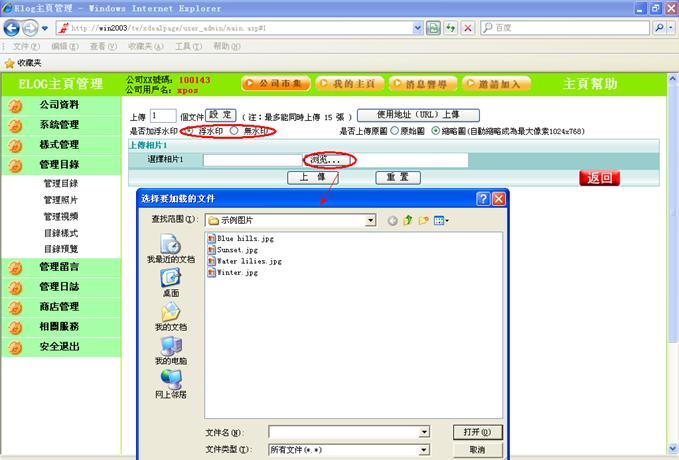Click the 打开 (Open) button
This screenshot has width=679, height=460.
pyautogui.click(x=477, y=432)
